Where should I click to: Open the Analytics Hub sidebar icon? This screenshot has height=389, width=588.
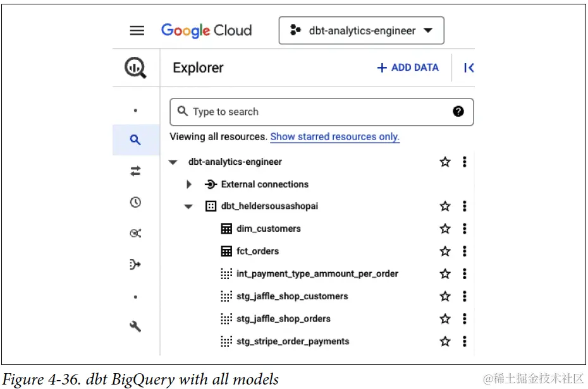135,233
